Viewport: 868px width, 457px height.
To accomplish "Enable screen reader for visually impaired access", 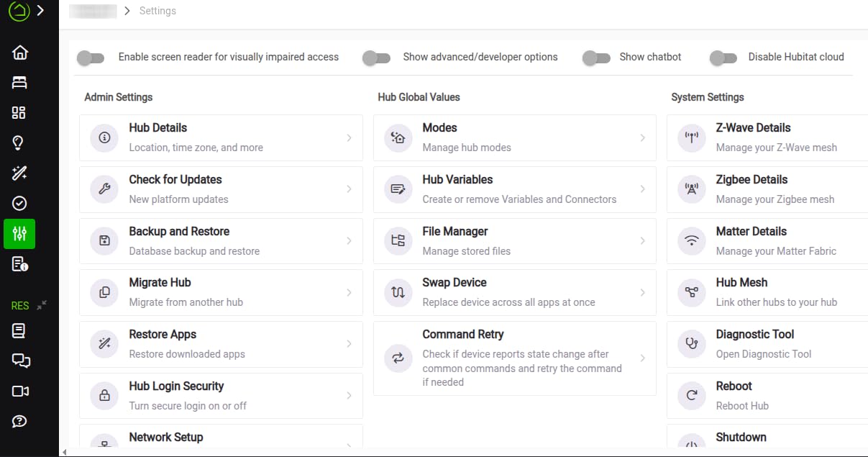I will pyautogui.click(x=91, y=58).
